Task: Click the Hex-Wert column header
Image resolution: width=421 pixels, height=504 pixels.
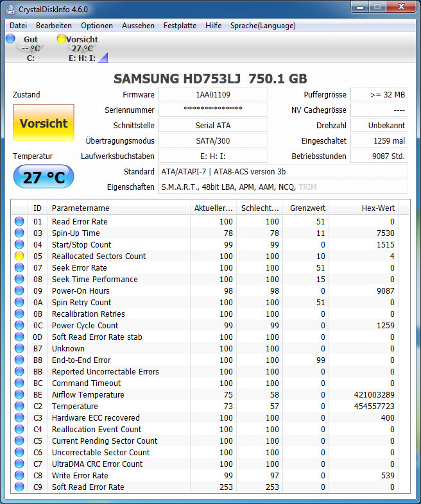Action: coord(364,208)
